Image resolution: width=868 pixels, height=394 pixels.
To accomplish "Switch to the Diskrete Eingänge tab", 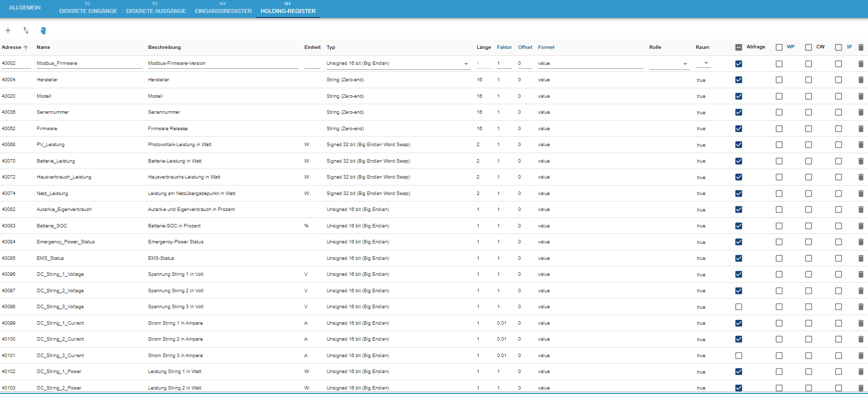I will click(x=88, y=8).
